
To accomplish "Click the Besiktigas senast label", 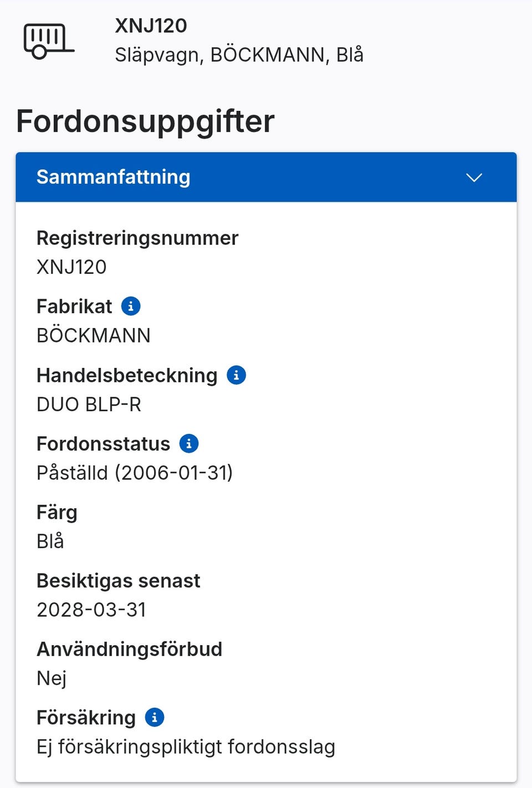I will (x=118, y=580).
